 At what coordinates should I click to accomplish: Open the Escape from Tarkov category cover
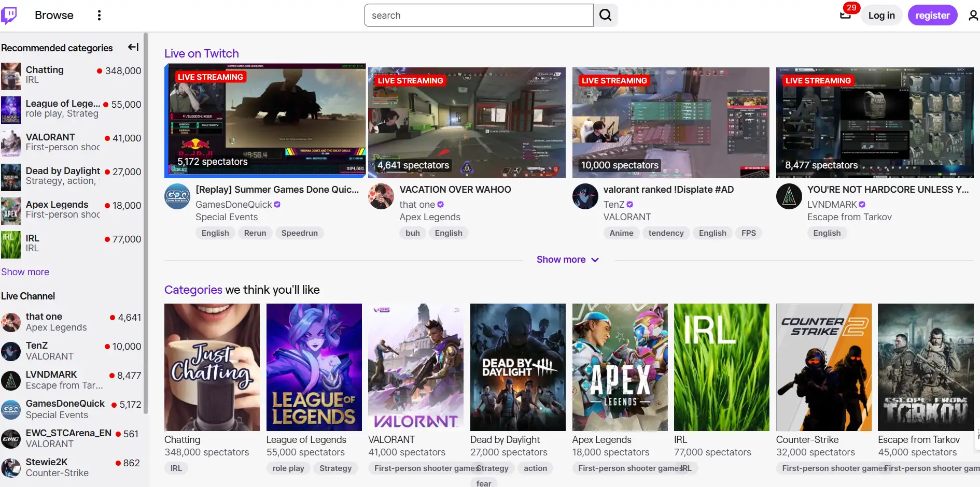[926, 367]
